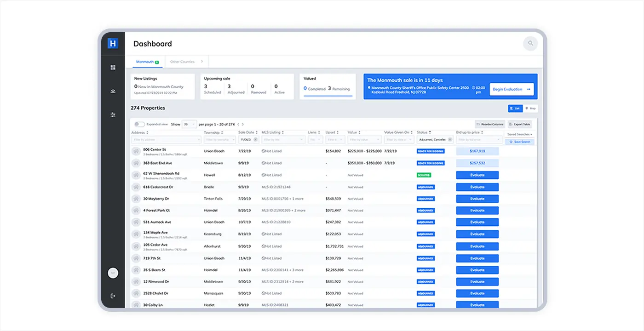Clear the Status filter with X icon

[450, 139]
